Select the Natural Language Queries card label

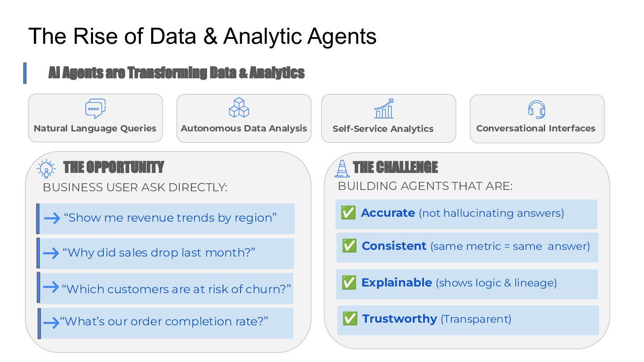point(95,129)
